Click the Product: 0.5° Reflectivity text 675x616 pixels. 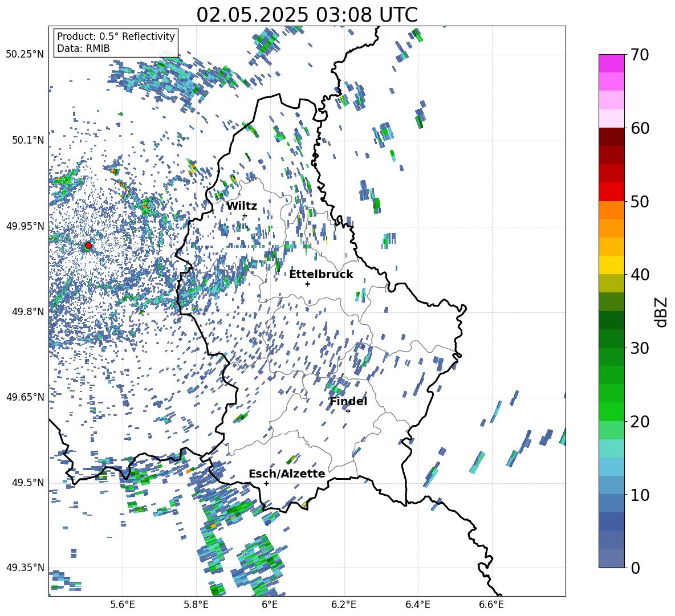[116, 36]
